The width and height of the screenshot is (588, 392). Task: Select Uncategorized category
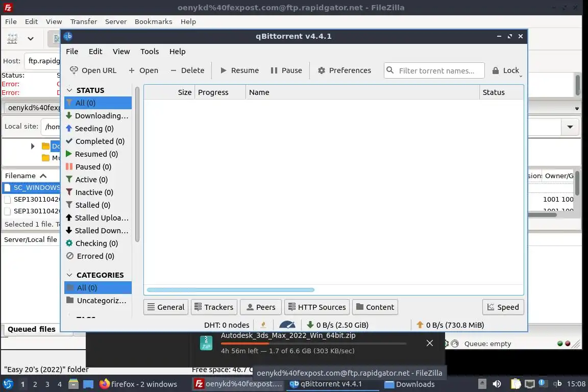[x=98, y=301]
